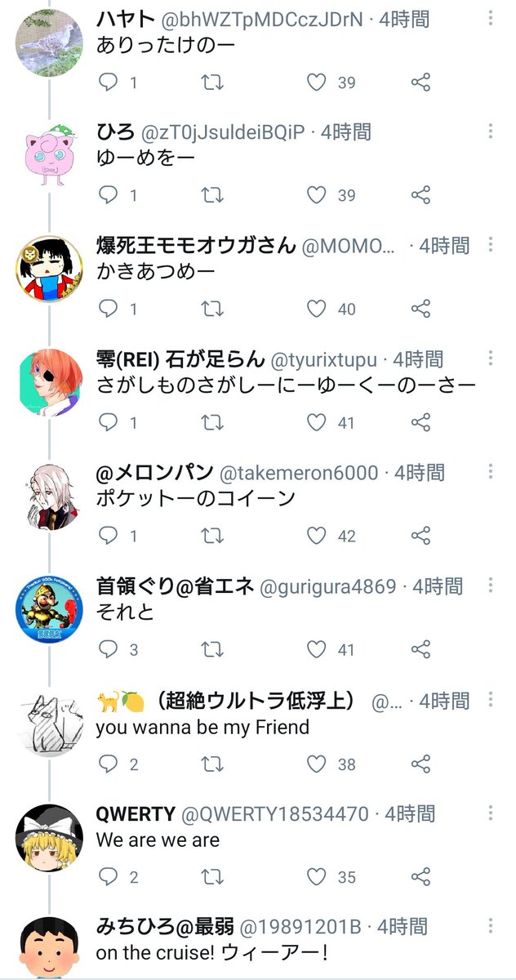Open QWERTY's profile via display name
The width and height of the screenshot is (516, 980).
(135, 813)
